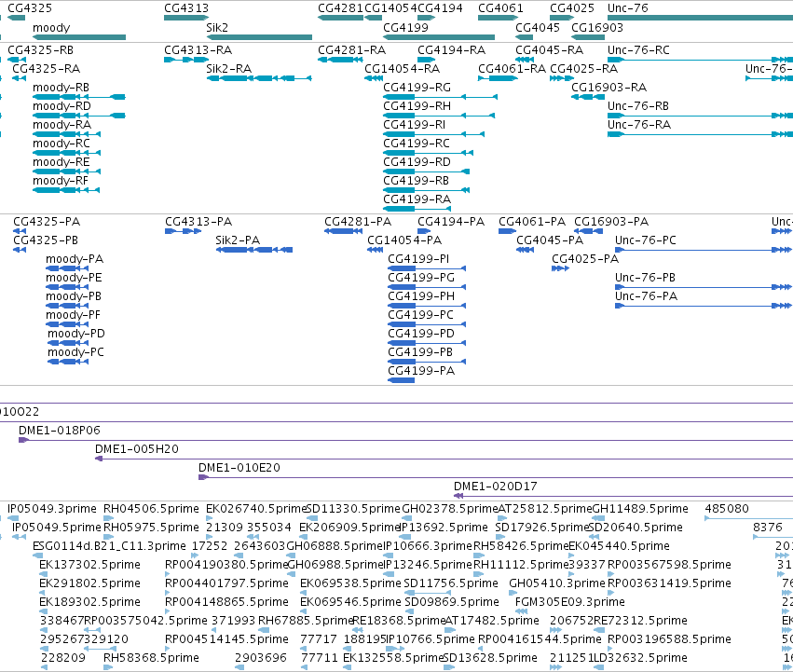Image resolution: width=793 pixels, height=672 pixels.
Task: Click the CG4061-PA protein label
Action: [532, 222]
